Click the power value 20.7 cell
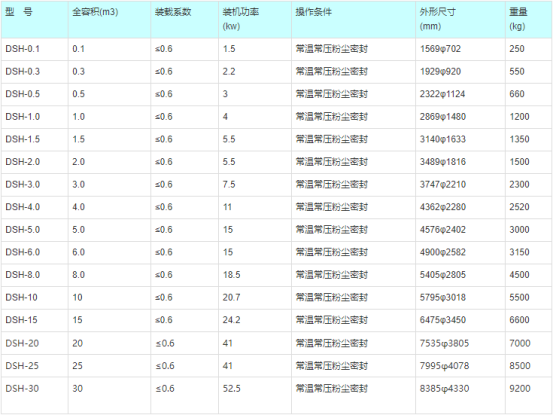The image size is (554, 415). (x=255, y=298)
